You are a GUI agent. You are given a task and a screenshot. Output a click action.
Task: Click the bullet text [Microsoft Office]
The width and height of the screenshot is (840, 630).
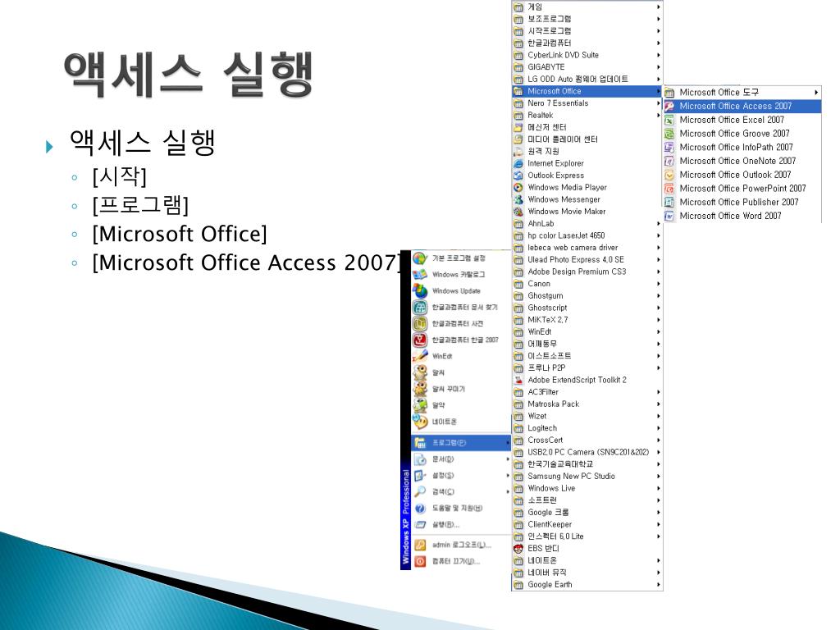(180, 234)
